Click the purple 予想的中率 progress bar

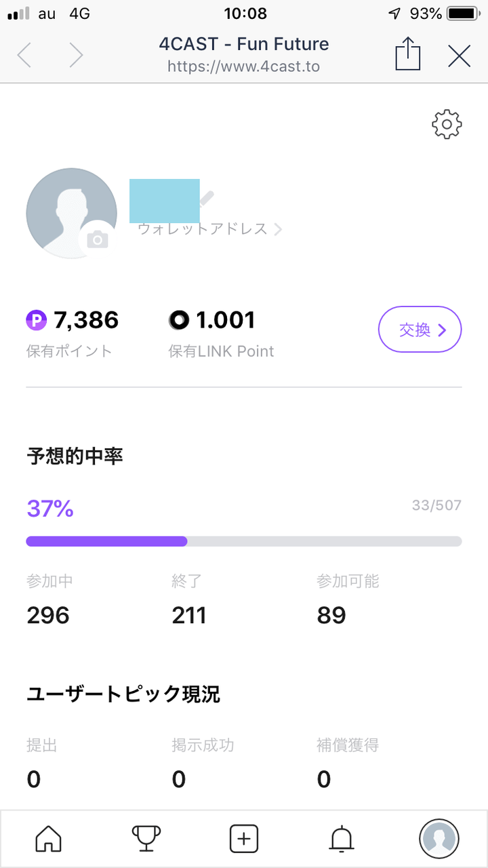tap(243, 541)
